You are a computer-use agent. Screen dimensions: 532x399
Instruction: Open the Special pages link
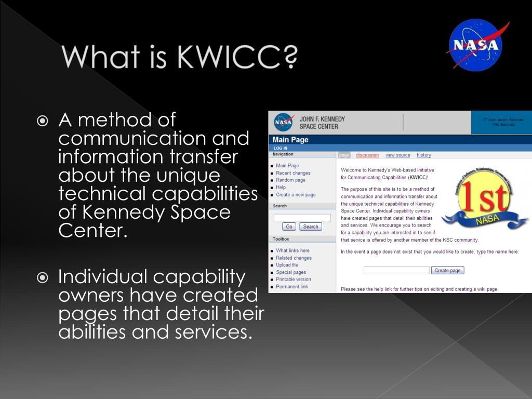tap(291, 272)
